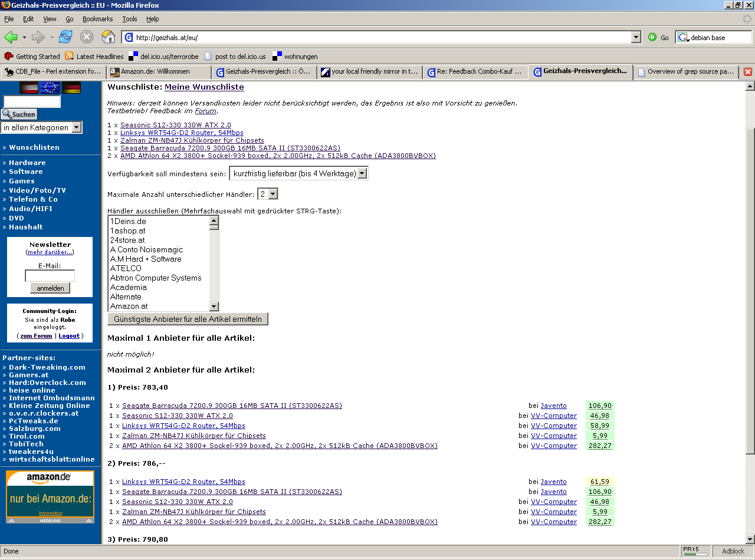This screenshot has height=560, width=755.
Task: Click the Stop loading icon
Action: pyautogui.click(x=87, y=37)
